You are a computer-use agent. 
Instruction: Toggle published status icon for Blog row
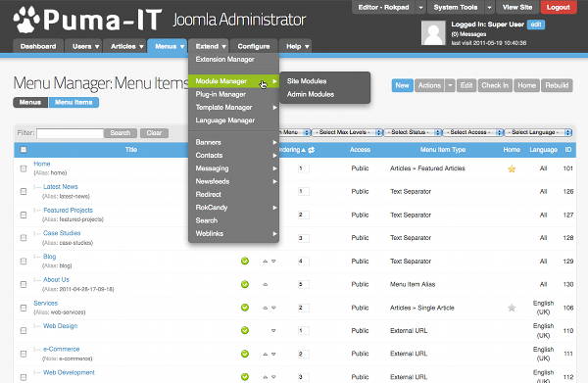[x=245, y=261]
